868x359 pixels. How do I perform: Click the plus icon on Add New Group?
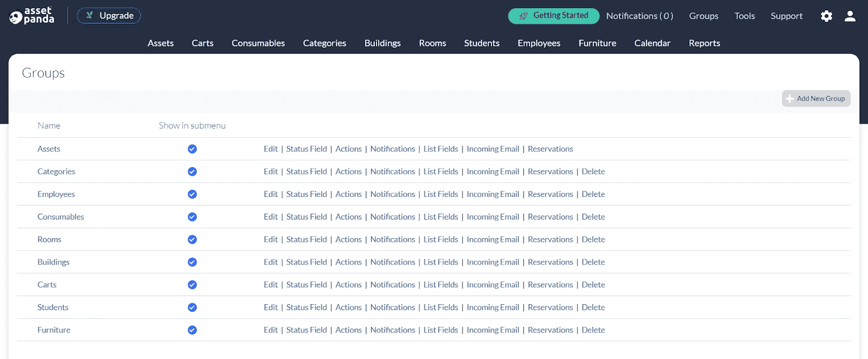[790, 99]
